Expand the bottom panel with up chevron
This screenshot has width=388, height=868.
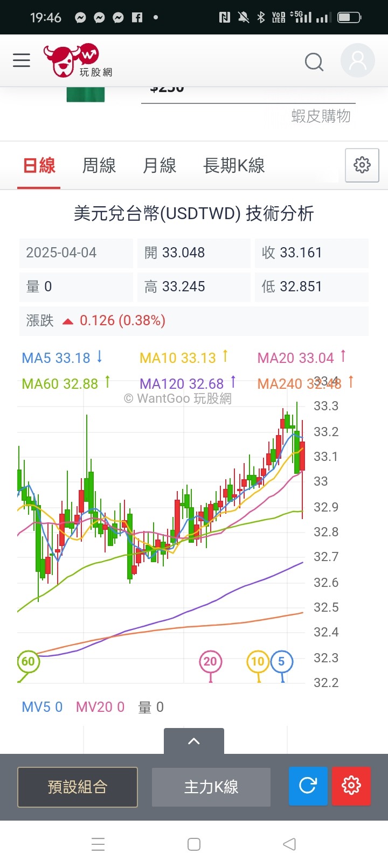(x=194, y=741)
